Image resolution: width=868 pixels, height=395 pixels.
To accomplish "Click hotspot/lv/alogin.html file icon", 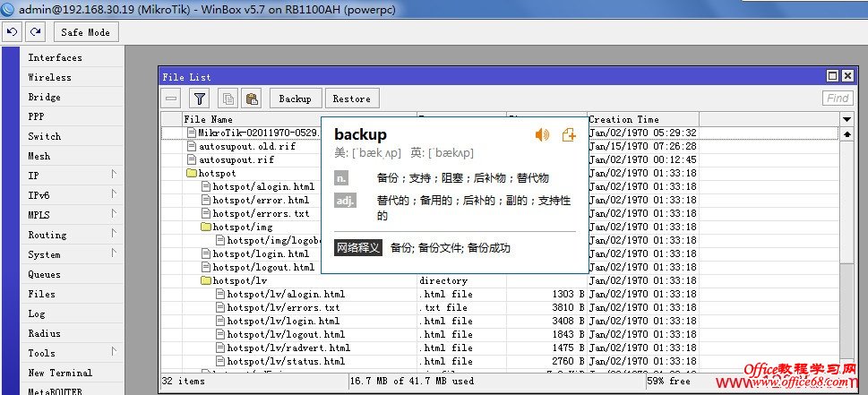I will [x=220, y=294].
